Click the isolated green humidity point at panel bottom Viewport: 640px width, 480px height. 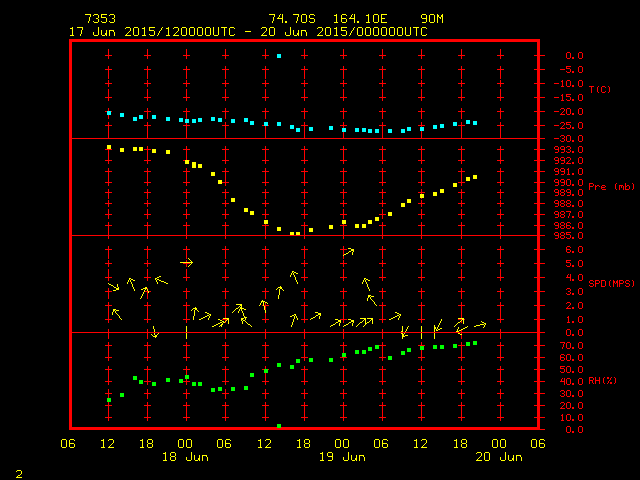pyautogui.click(x=279, y=426)
